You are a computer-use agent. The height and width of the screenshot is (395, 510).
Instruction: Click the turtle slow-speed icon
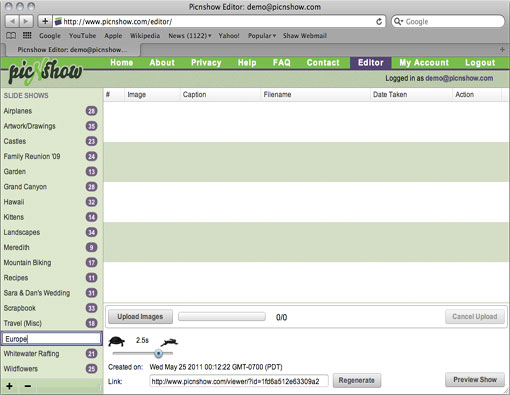[116, 341]
